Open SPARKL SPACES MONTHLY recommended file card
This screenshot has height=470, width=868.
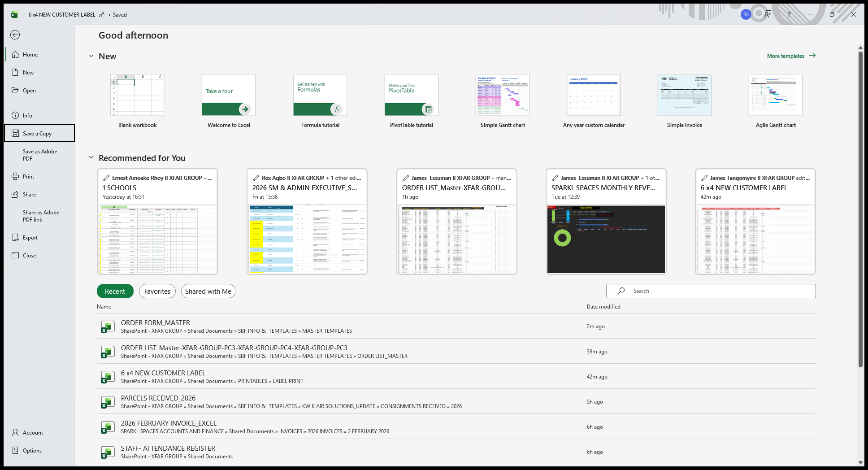tap(606, 222)
